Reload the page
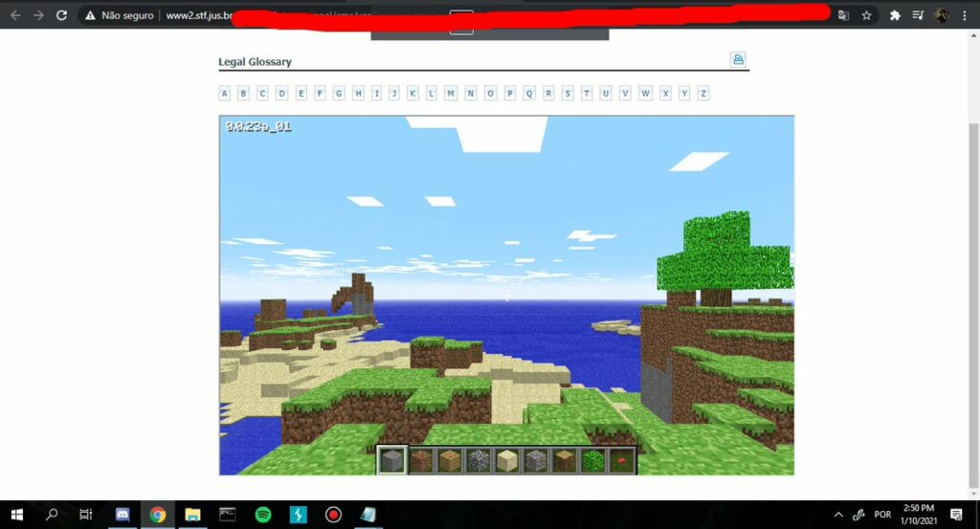This screenshot has width=980, height=529. click(61, 15)
